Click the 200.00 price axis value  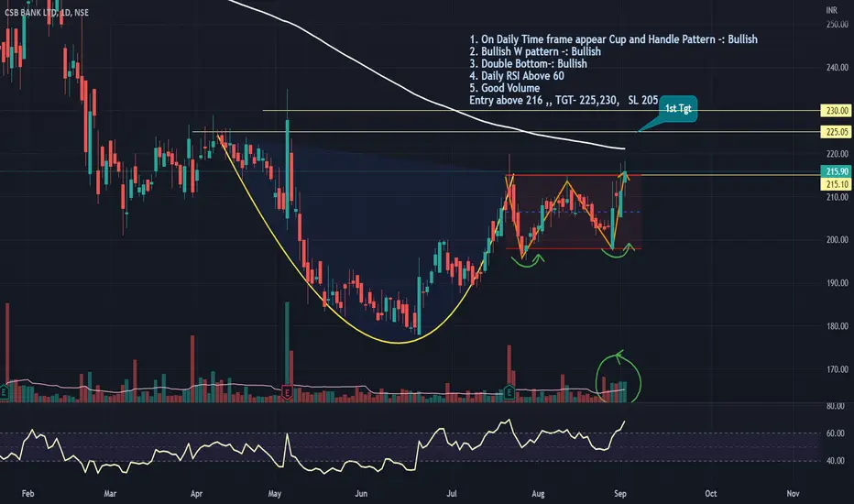[x=838, y=240]
